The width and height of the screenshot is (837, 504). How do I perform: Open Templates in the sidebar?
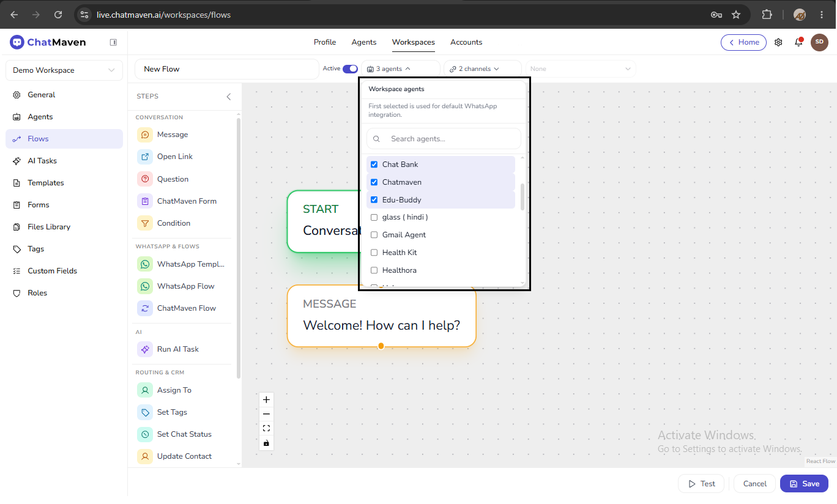64,183
